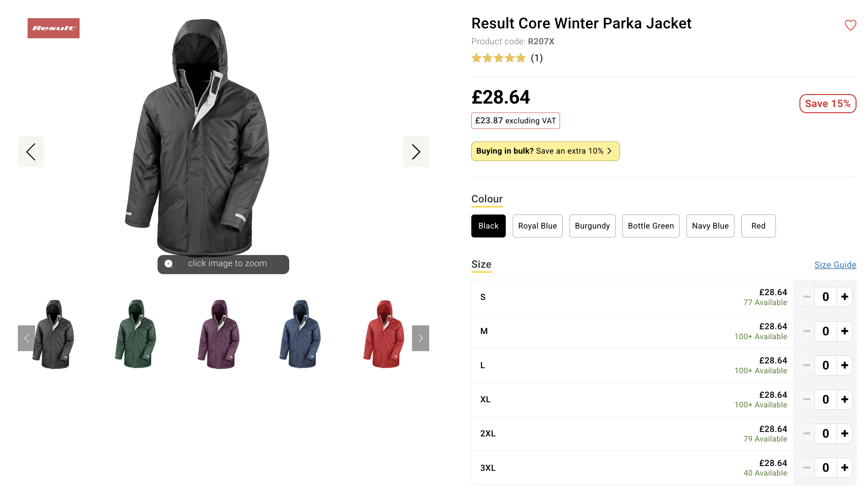Pick the Bottle Green colour option

(x=650, y=226)
